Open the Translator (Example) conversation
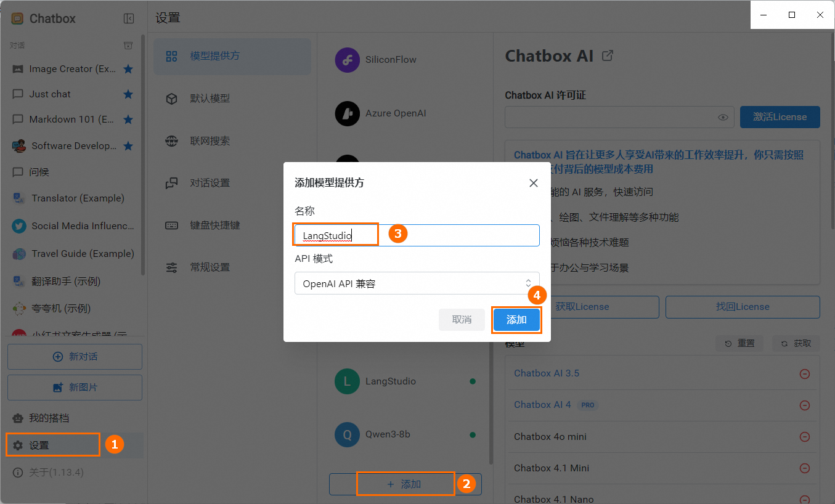The height and width of the screenshot is (504, 835). [x=73, y=198]
